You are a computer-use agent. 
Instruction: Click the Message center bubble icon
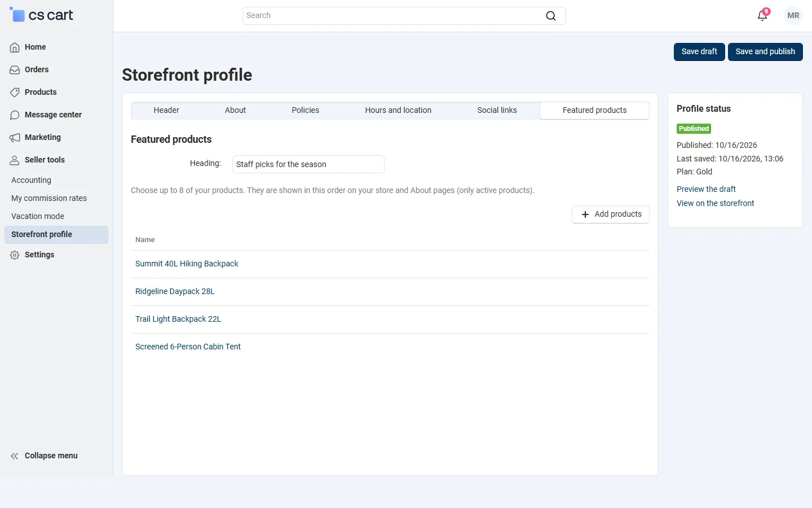click(x=15, y=115)
